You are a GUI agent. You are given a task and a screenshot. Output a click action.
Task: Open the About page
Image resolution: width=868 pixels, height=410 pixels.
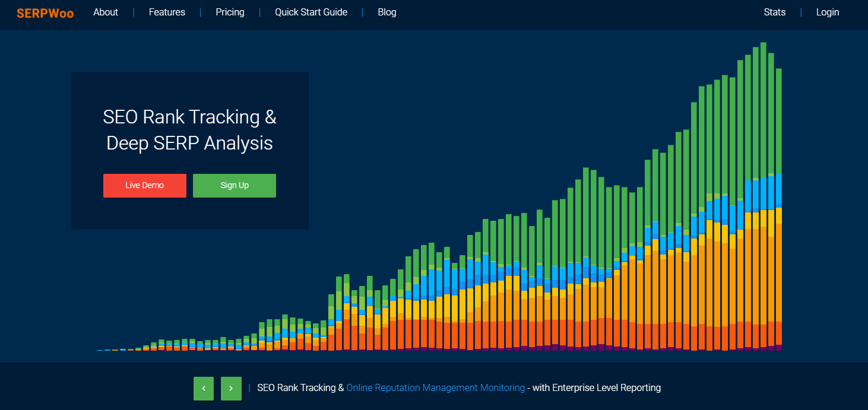coord(106,12)
